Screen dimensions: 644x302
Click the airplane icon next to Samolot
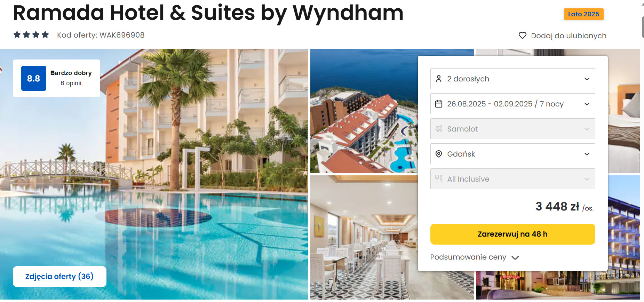(x=439, y=129)
